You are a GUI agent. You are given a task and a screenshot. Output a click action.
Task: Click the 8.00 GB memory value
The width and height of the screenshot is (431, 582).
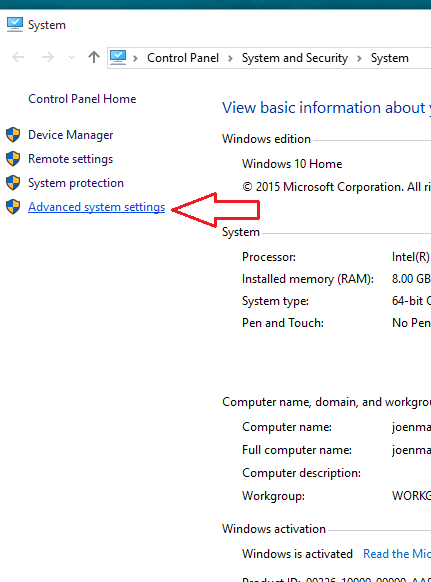[411, 279]
